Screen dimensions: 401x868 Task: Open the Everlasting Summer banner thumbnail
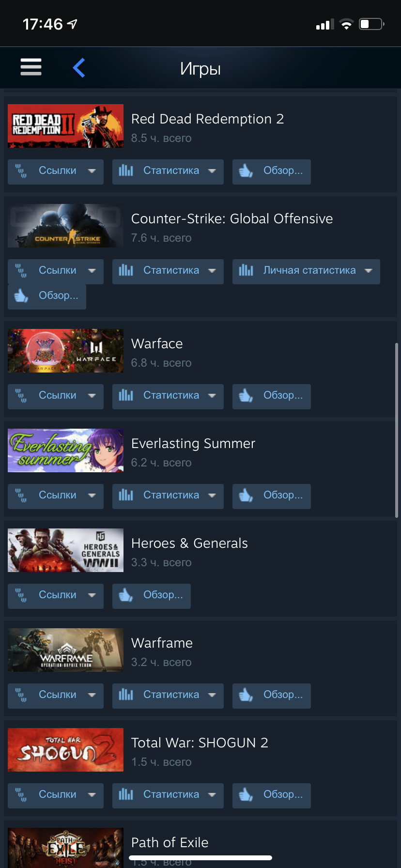65,450
